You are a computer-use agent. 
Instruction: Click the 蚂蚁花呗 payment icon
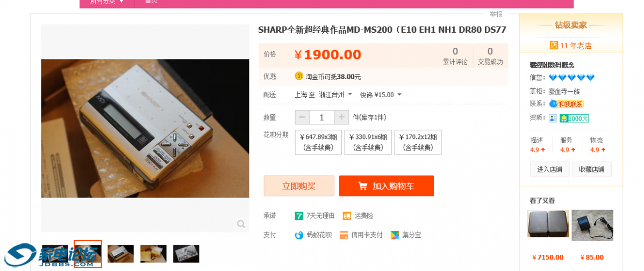pos(299,235)
